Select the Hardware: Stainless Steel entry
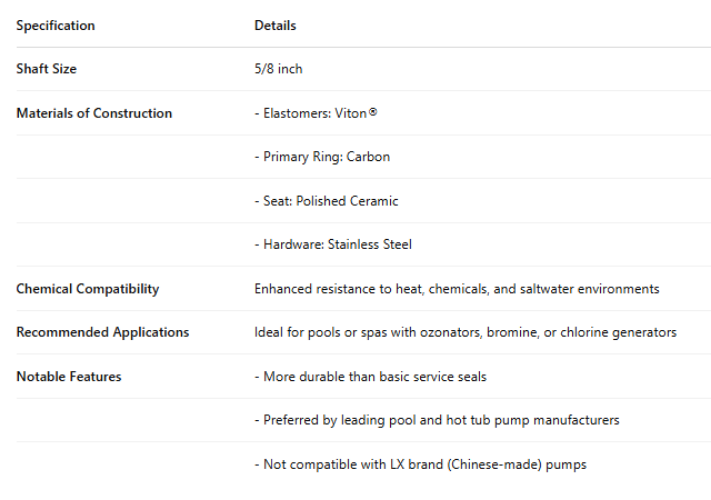Screen dimensions: 711x500 (x=333, y=244)
